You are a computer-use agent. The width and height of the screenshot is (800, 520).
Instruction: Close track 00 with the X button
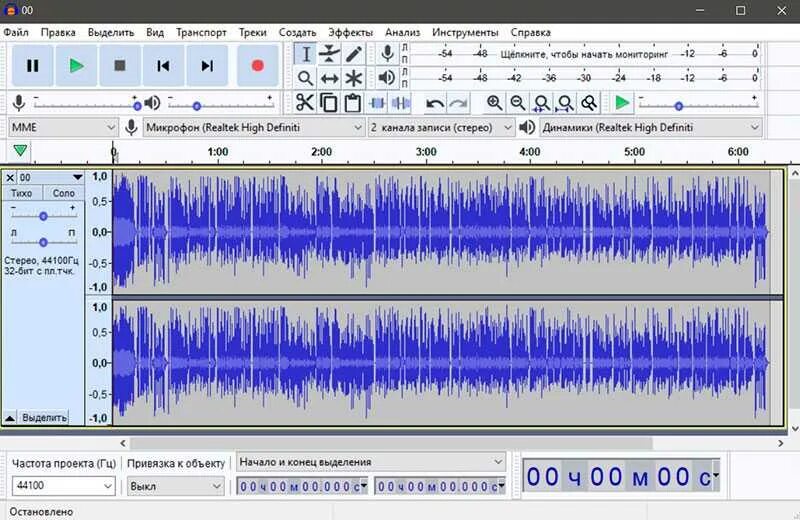[10, 178]
